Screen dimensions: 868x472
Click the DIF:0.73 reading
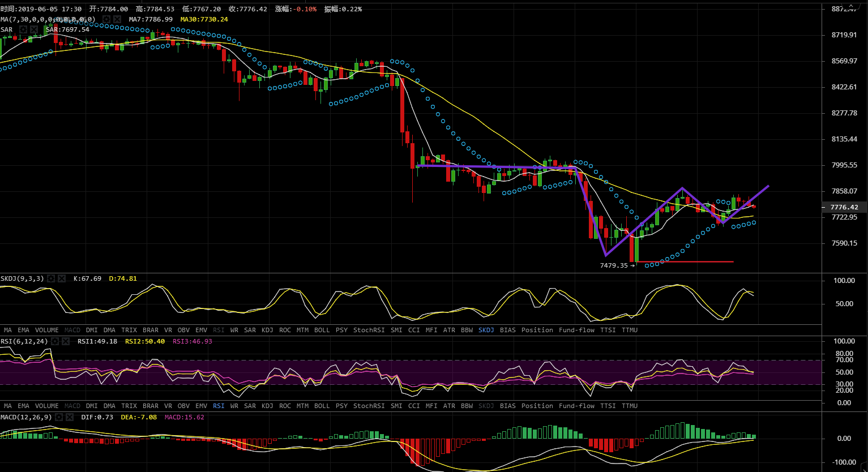[x=97, y=417]
